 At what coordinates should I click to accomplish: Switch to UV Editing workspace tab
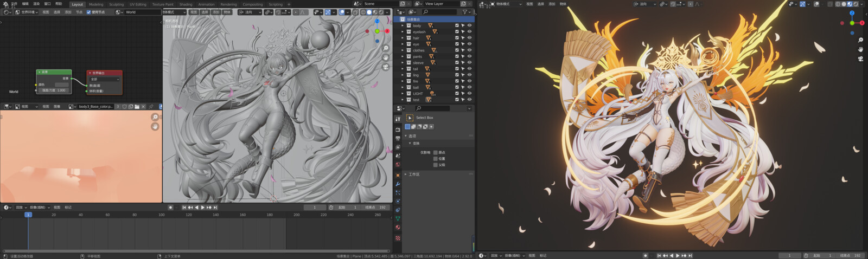pos(138,4)
